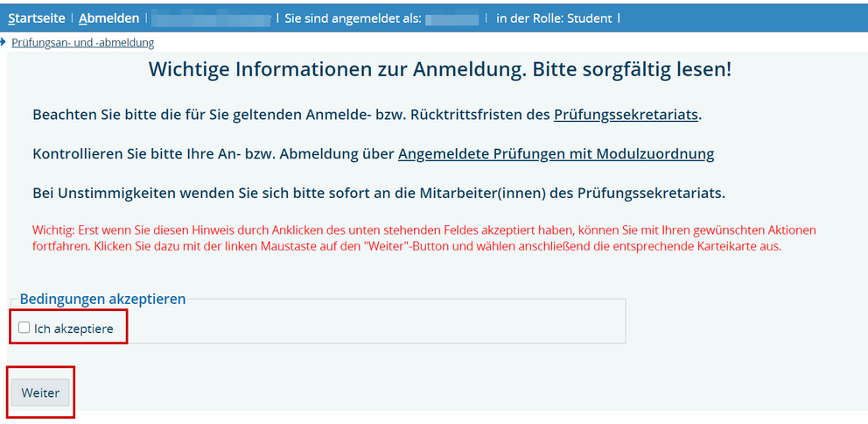Click the blurred logged-in username field

(451, 18)
